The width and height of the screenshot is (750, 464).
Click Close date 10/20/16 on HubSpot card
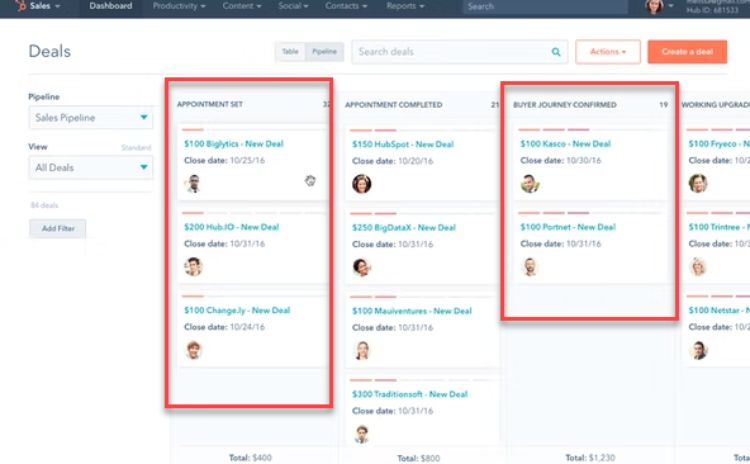(x=393, y=161)
